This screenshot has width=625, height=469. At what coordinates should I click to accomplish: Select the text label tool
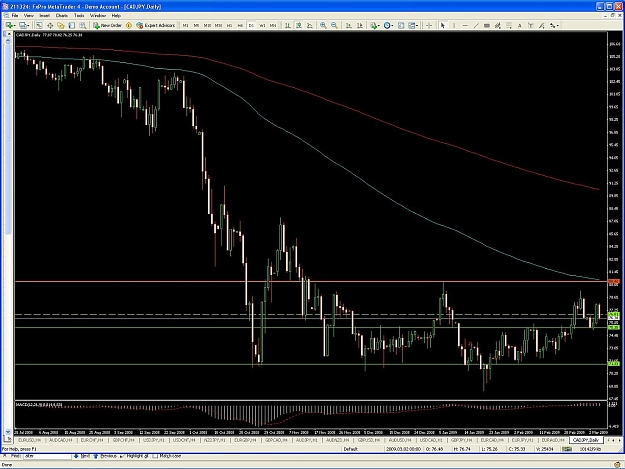pyautogui.click(x=531, y=26)
